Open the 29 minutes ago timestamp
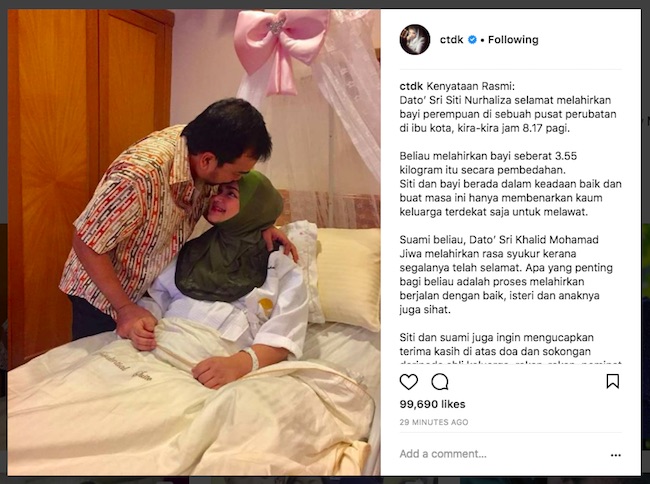 (x=434, y=422)
